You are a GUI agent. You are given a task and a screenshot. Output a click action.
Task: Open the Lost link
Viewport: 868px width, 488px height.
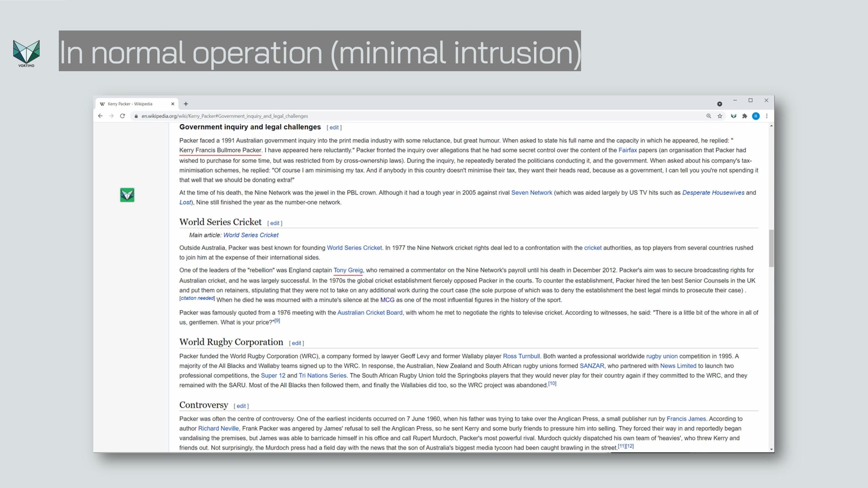pos(185,202)
